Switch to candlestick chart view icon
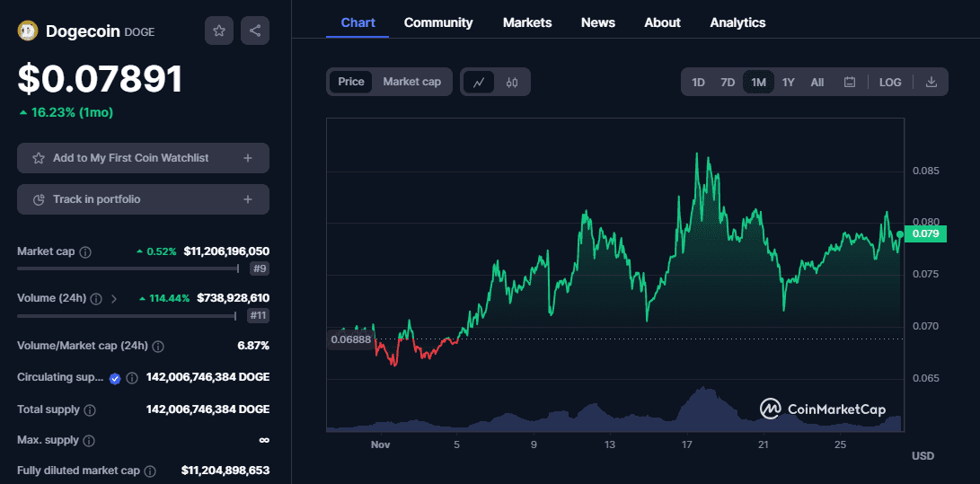The height and width of the screenshot is (484, 980). 512,82
